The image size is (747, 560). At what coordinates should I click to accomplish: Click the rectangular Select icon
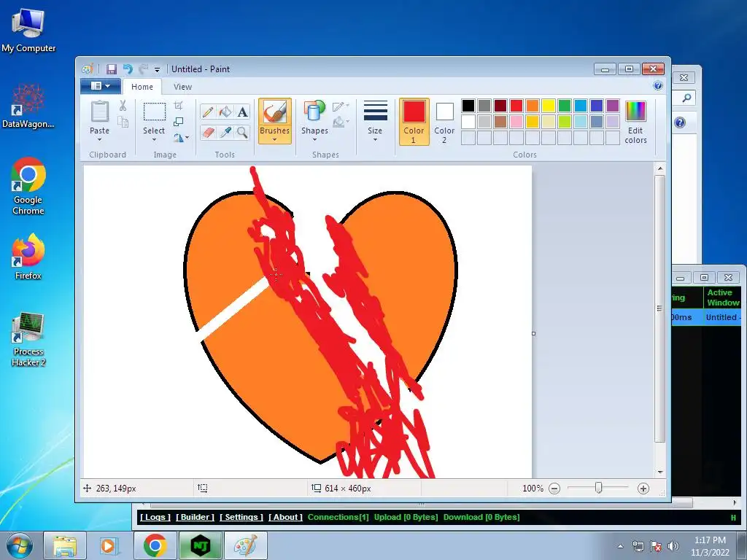(x=155, y=112)
